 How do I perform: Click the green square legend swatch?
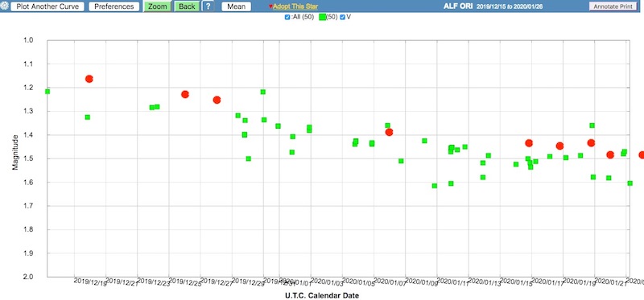323,17
